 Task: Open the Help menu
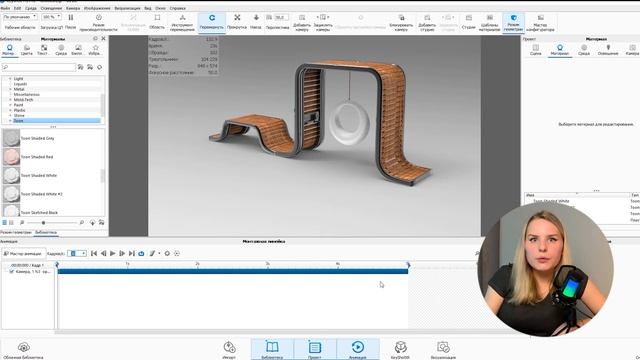pyautogui.click(x=178, y=8)
